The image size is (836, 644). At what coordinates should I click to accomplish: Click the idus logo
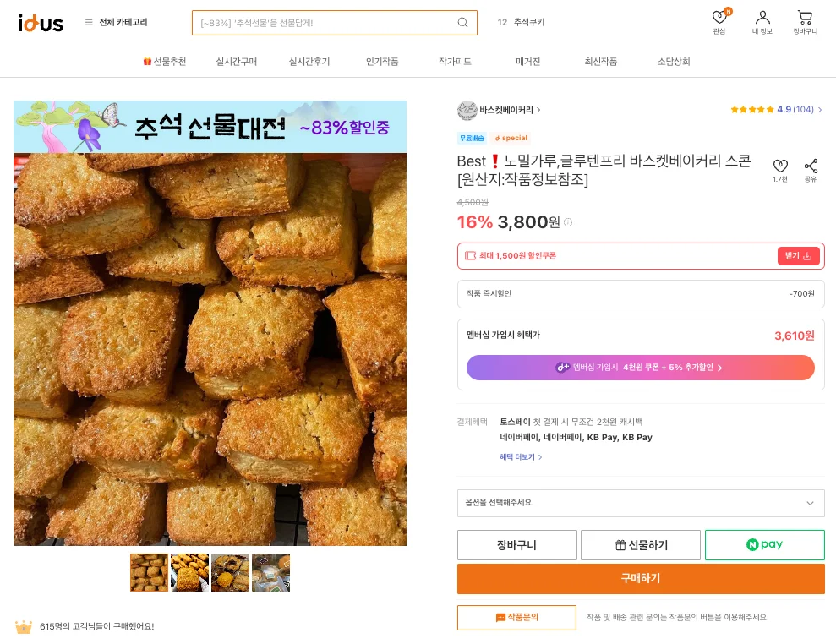41,23
